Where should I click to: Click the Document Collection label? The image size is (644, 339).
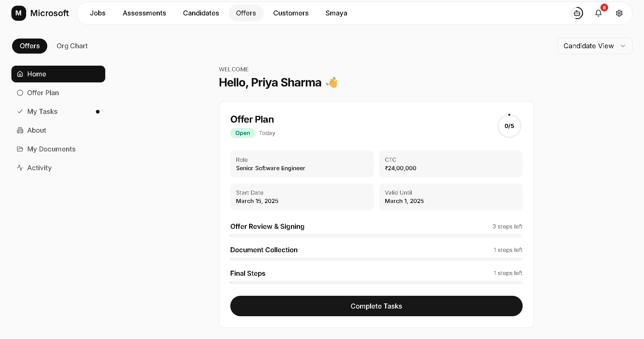[x=264, y=250]
